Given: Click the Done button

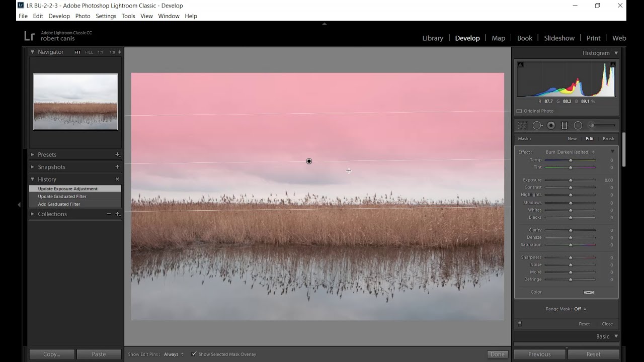Looking at the screenshot, I should pos(497,354).
